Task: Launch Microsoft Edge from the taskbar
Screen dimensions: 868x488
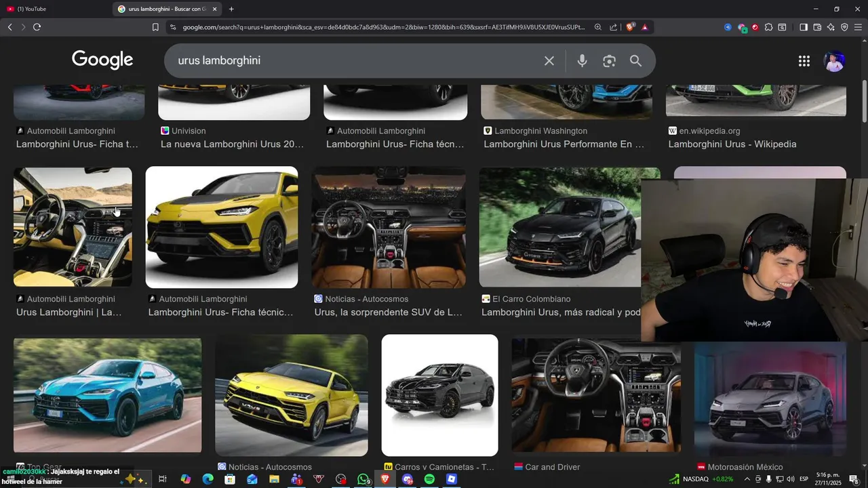Action: pyautogui.click(x=208, y=479)
